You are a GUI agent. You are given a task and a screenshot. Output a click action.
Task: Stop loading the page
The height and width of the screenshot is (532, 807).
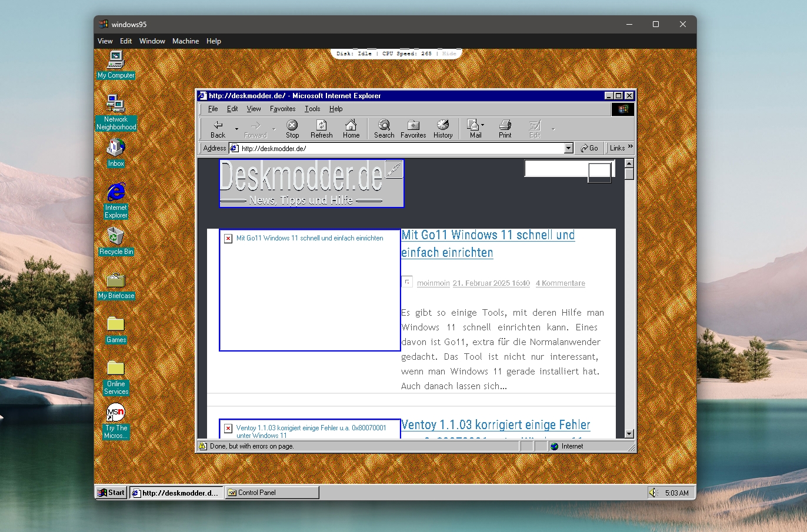(x=292, y=129)
